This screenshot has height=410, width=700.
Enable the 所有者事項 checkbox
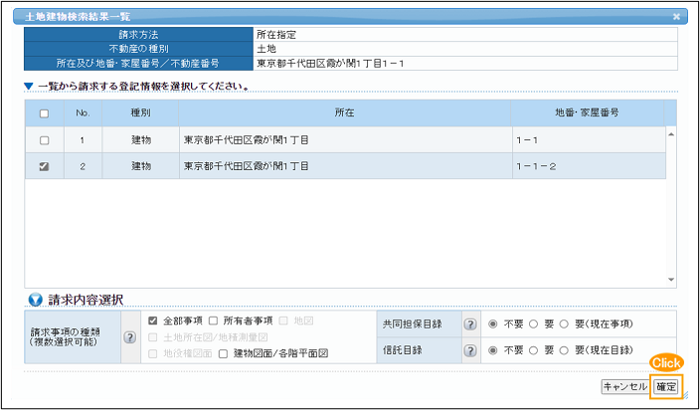214,321
